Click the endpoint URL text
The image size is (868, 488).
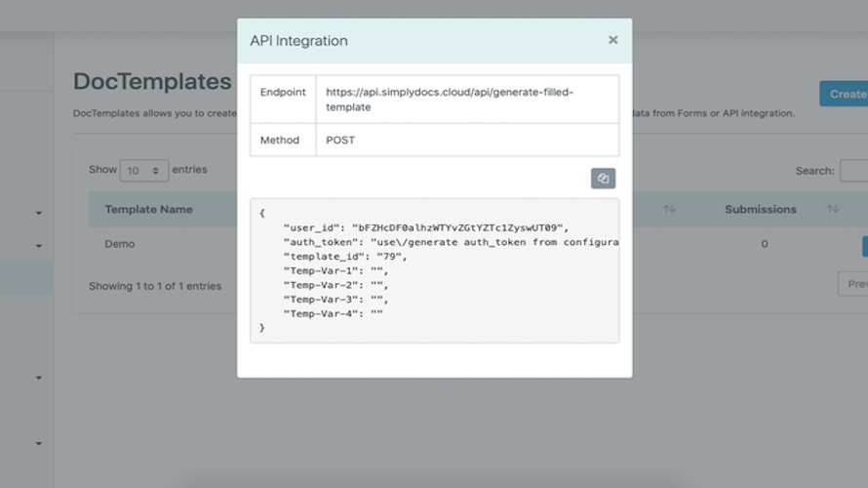coord(450,100)
